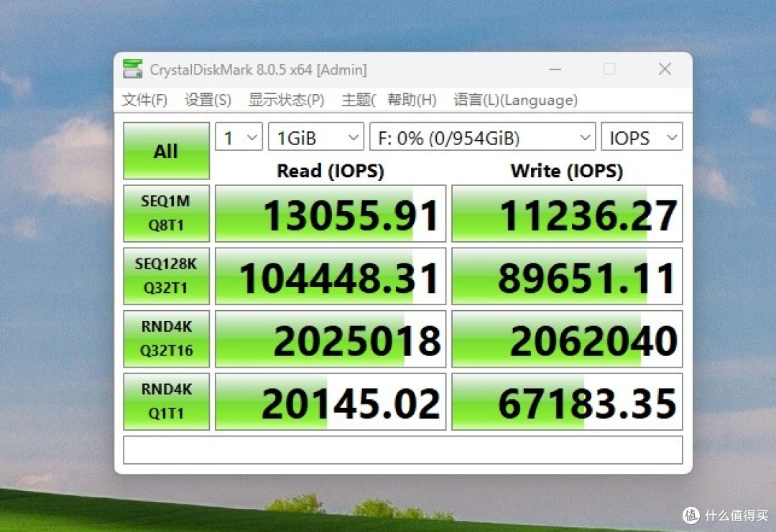This screenshot has width=776, height=532.
Task: Open the F: 0% drive selection dropdown
Action: (483, 136)
